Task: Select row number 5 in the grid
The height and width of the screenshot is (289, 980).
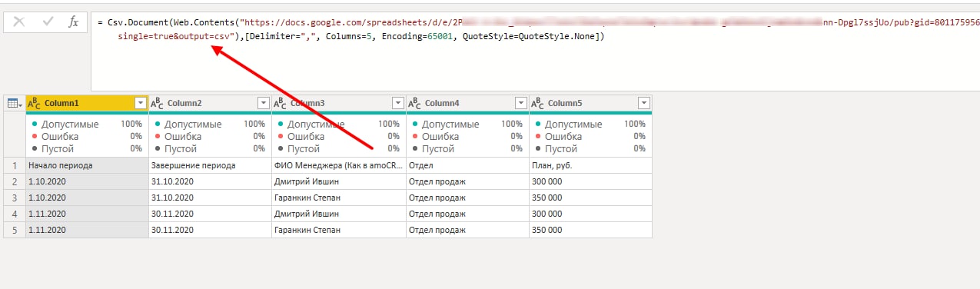Action: pos(15,230)
